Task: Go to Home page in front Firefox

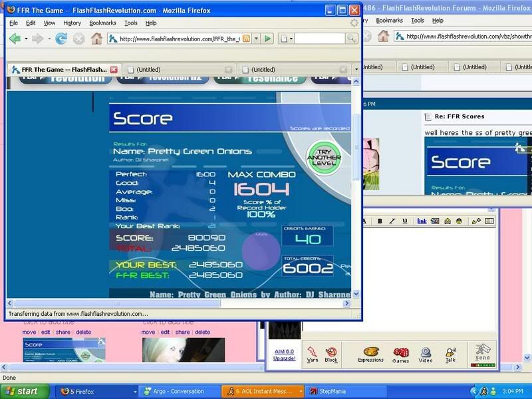Action: click(96, 39)
